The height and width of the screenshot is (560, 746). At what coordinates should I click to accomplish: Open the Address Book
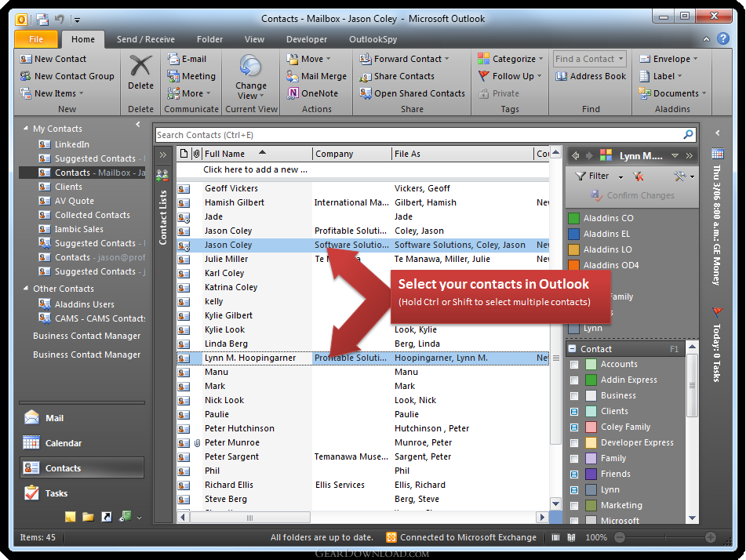coord(591,76)
